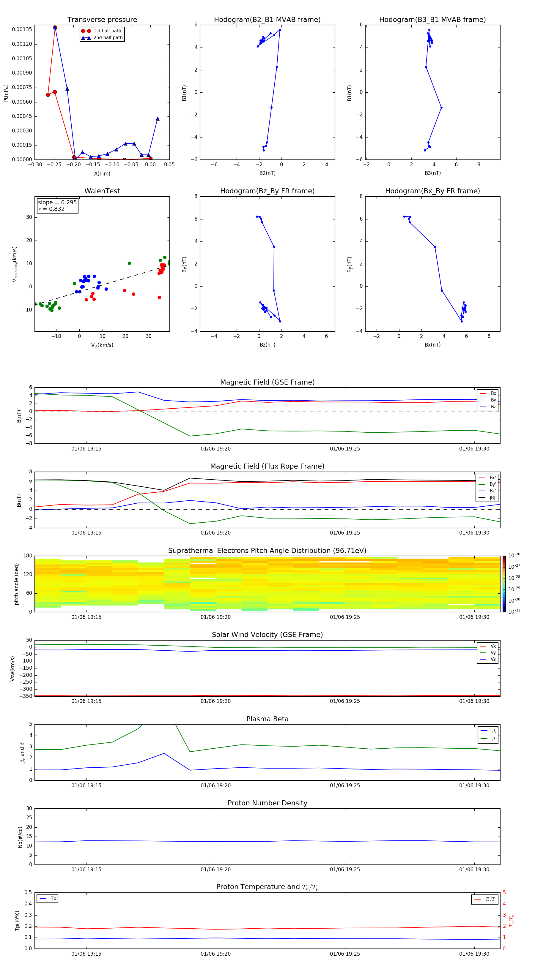Click the "Magnetic Field (Flux Rope Frame)" title
The height and width of the screenshot is (980, 535).
click(x=267, y=467)
